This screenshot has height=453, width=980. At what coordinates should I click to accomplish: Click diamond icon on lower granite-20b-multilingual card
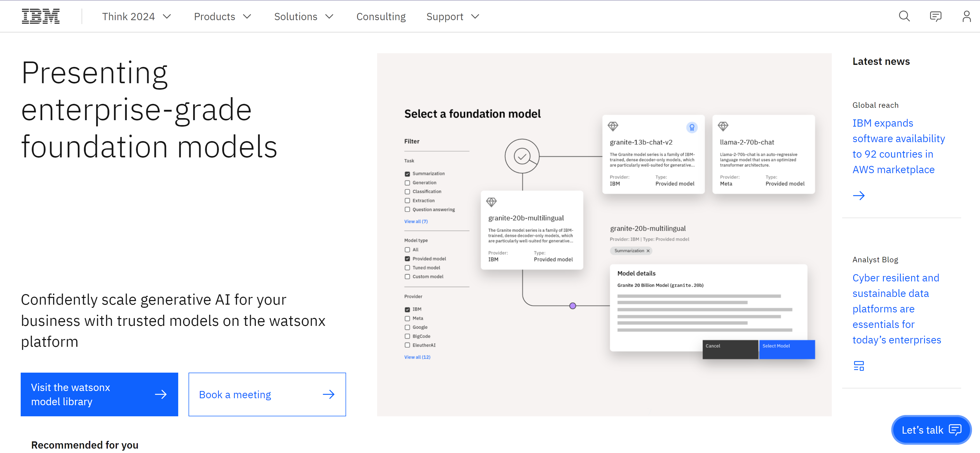click(491, 202)
